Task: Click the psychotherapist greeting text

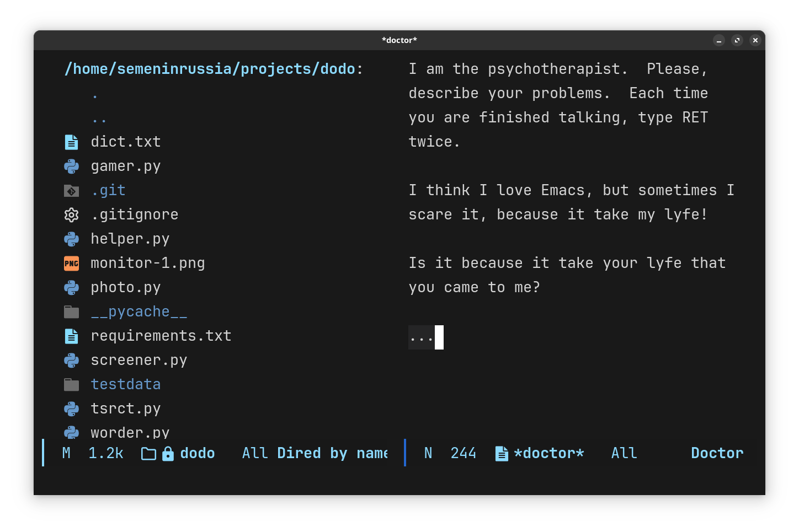Action: pos(558,105)
